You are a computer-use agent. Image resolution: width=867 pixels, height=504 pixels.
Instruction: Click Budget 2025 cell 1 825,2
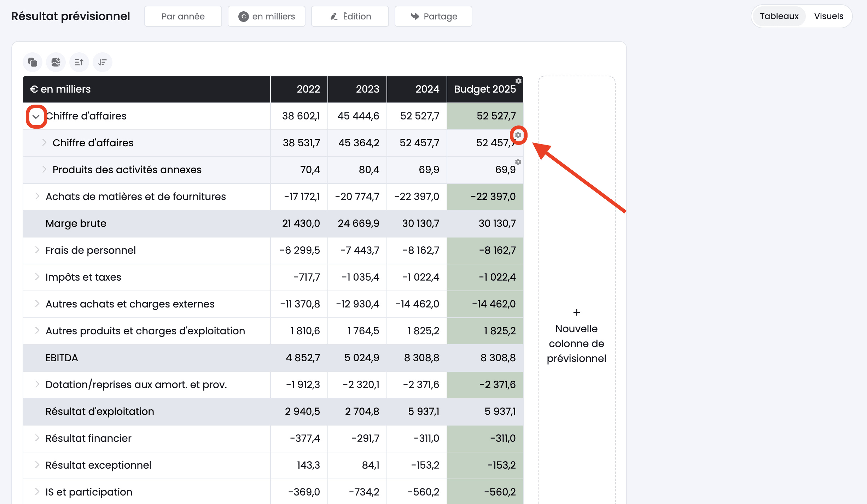click(x=485, y=331)
